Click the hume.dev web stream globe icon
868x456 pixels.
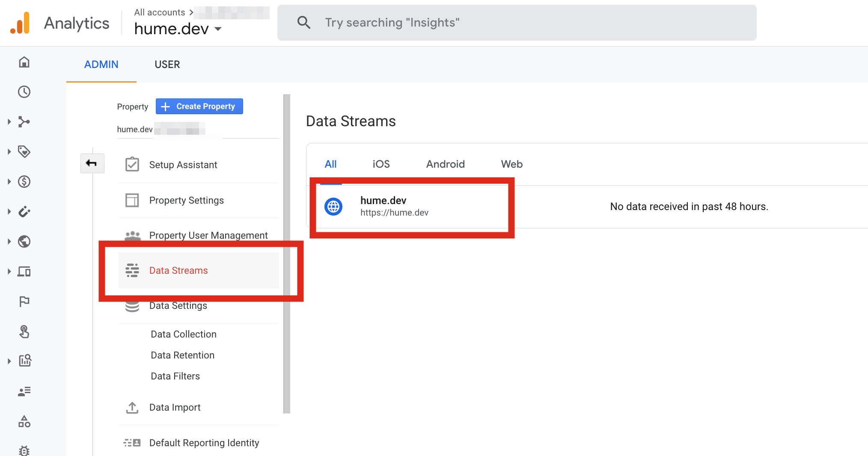click(x=333, y=207)
